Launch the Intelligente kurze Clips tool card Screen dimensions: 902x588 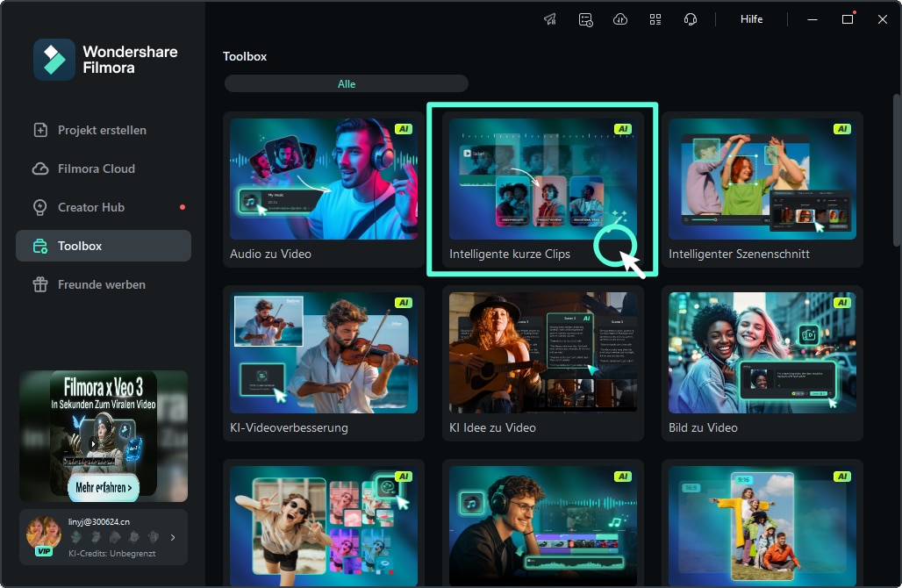point(543,190)
